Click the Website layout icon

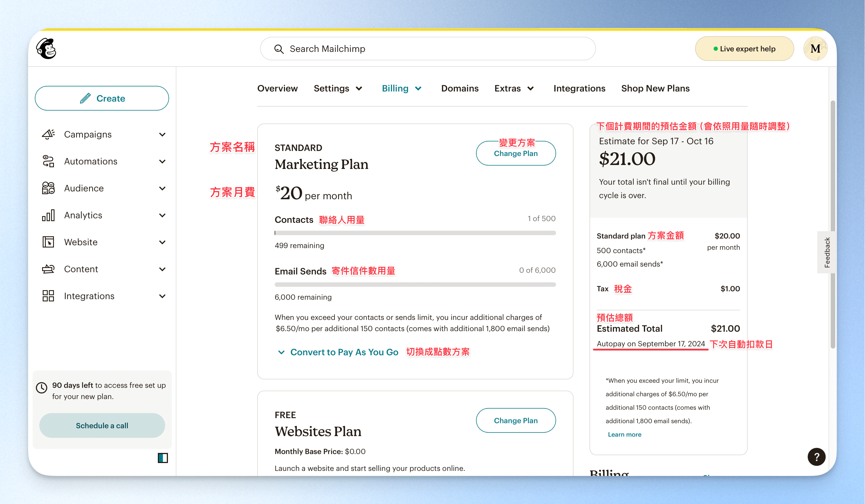48,242
